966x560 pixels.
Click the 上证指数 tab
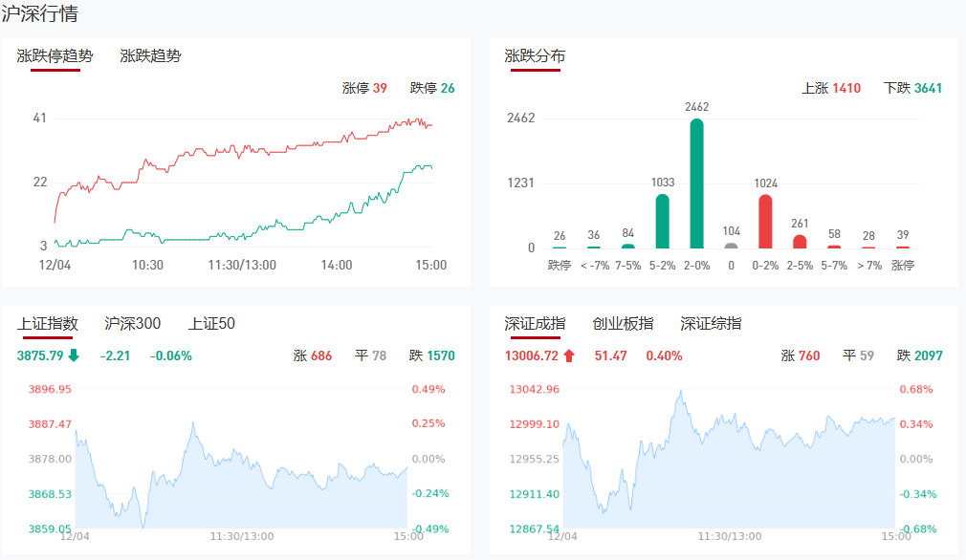tap(48, 324)
